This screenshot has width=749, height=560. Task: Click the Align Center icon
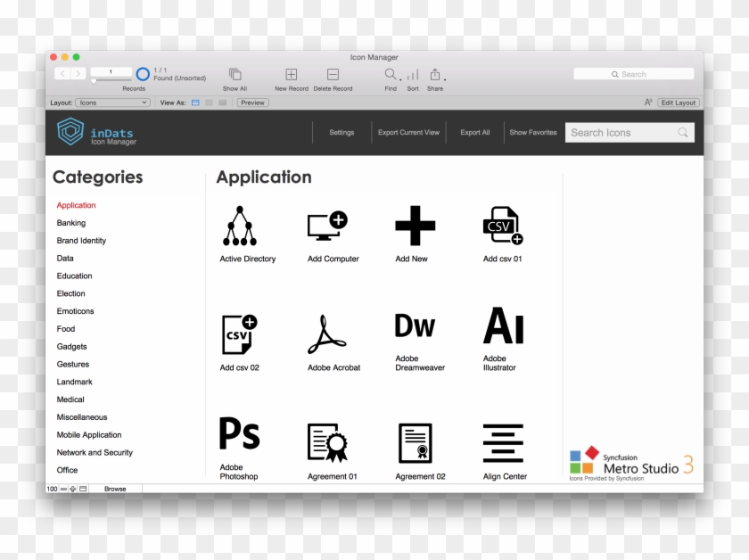[x=503, y=443]
